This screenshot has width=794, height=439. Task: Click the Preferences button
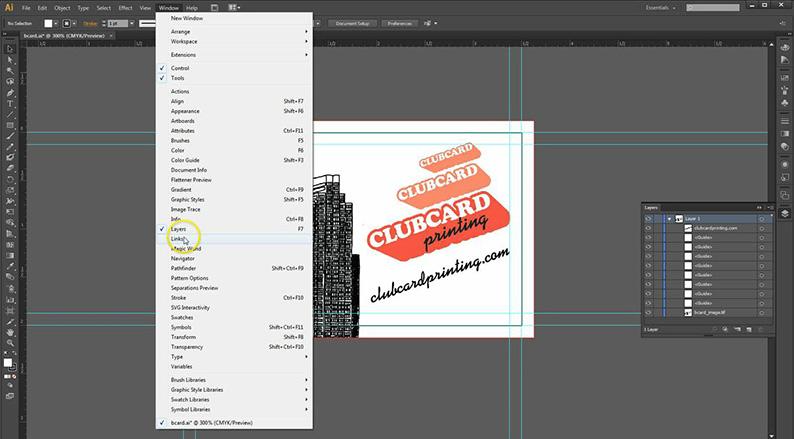point(400,23)
